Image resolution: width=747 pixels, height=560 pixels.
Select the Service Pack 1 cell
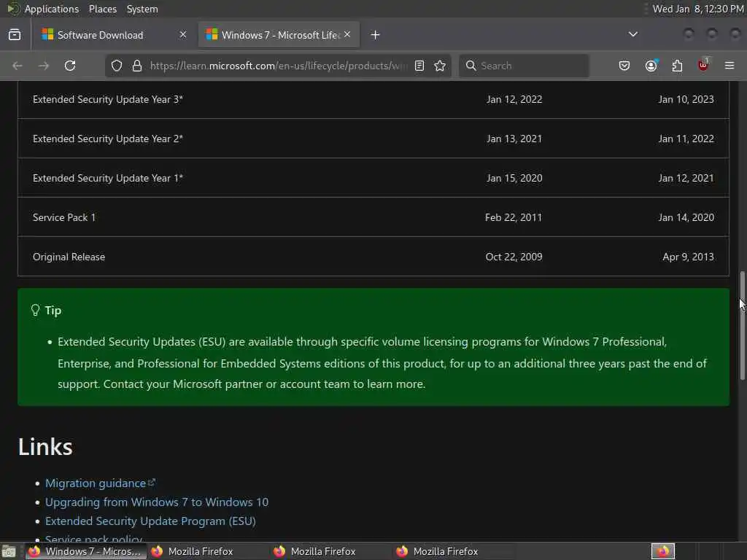click(64, 217)
